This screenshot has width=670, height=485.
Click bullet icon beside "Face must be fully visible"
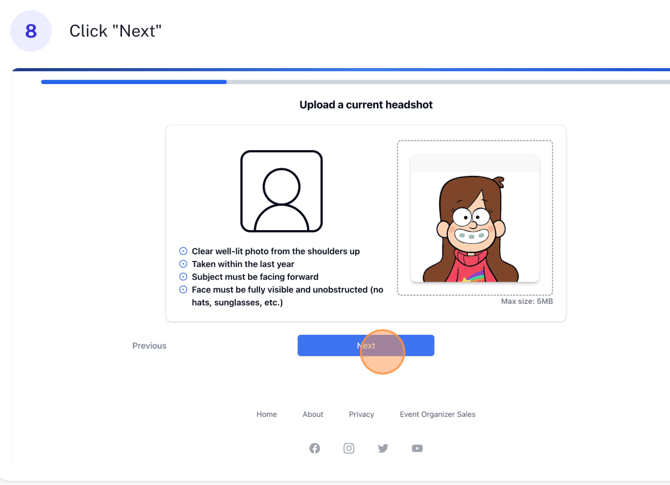(183, 290)
